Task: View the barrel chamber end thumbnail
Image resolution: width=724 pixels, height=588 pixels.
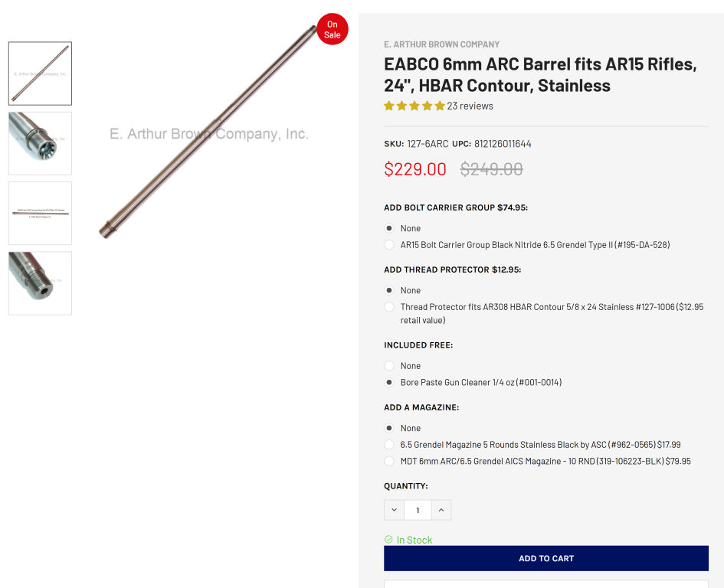Action: coord(40,143)
